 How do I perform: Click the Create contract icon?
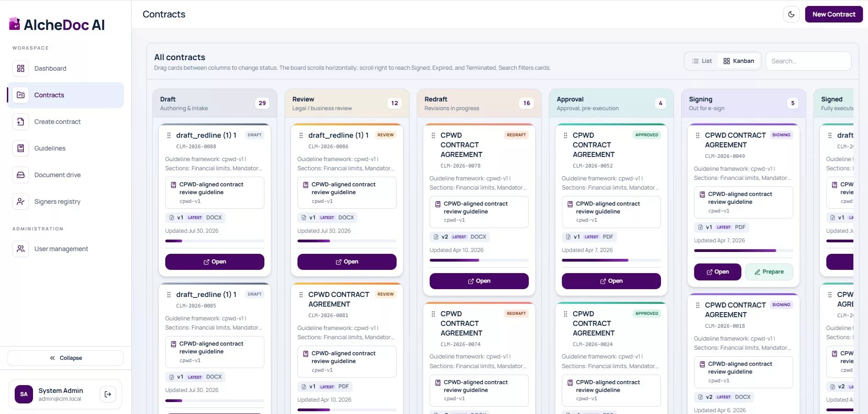(21, 122)
